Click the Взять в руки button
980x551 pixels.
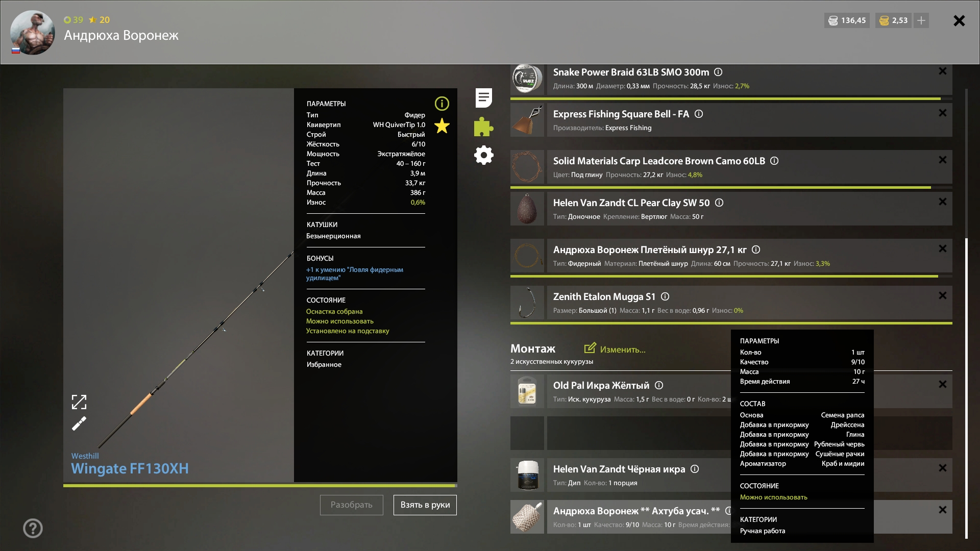[425, 505]
